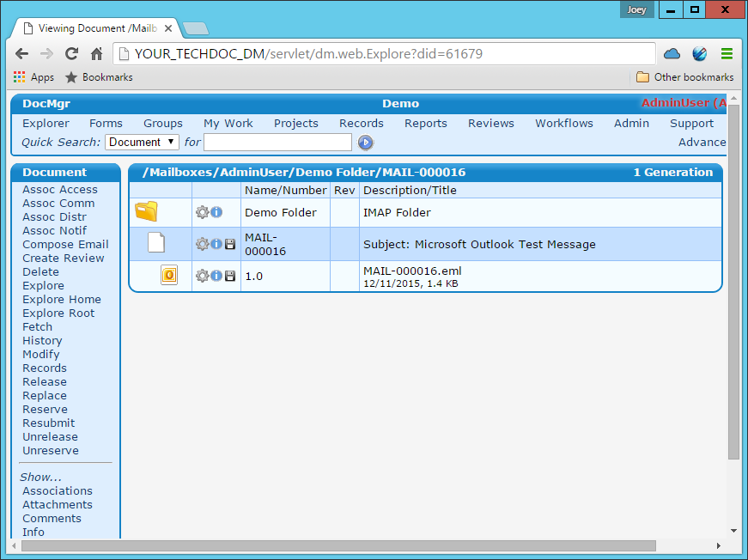Open the Workflows menu
The height and width of the screenshot is (560, 748).
tap(564, 123)
